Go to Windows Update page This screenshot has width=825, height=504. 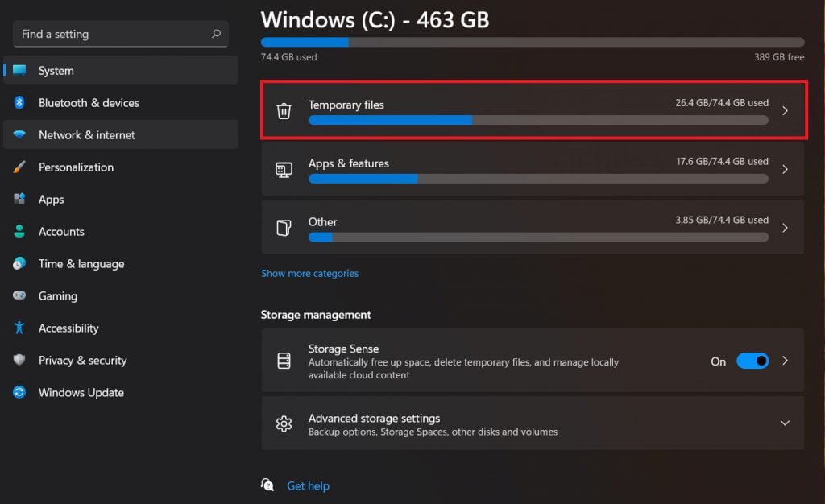121,392
